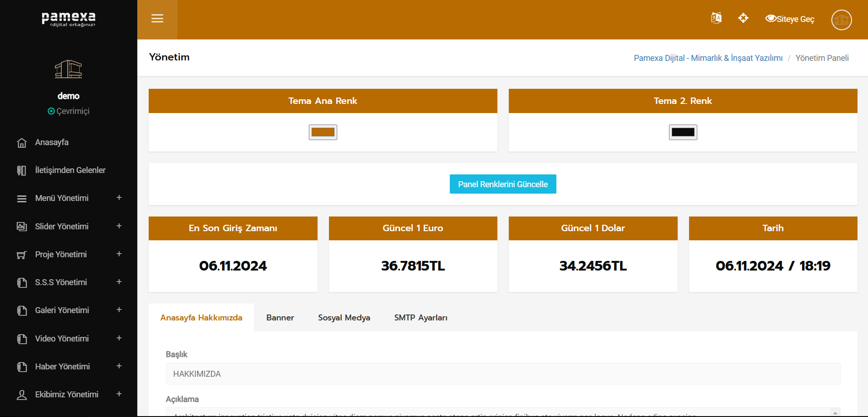Open the Sosyal Medya tab
Image resolution: width=868 pixels, height=417 pixels.
[x=344, y=318]
